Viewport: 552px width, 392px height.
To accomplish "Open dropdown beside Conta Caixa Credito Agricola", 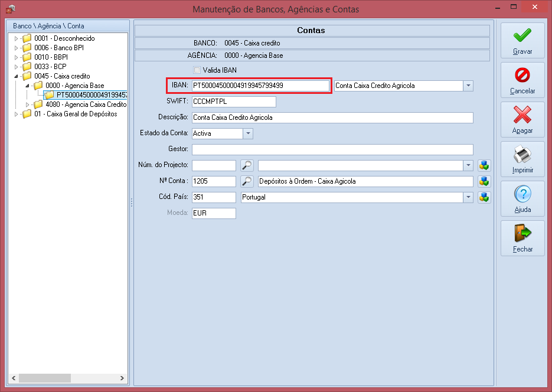I will pyautogui.click(x=468, y=86).
